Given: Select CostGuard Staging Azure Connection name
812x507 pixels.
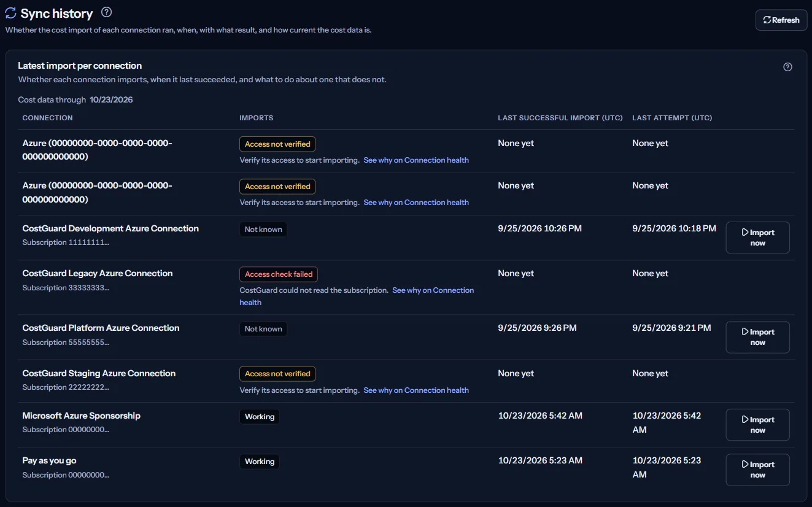Looking at the screenshot, I should (x=99, y=373).
